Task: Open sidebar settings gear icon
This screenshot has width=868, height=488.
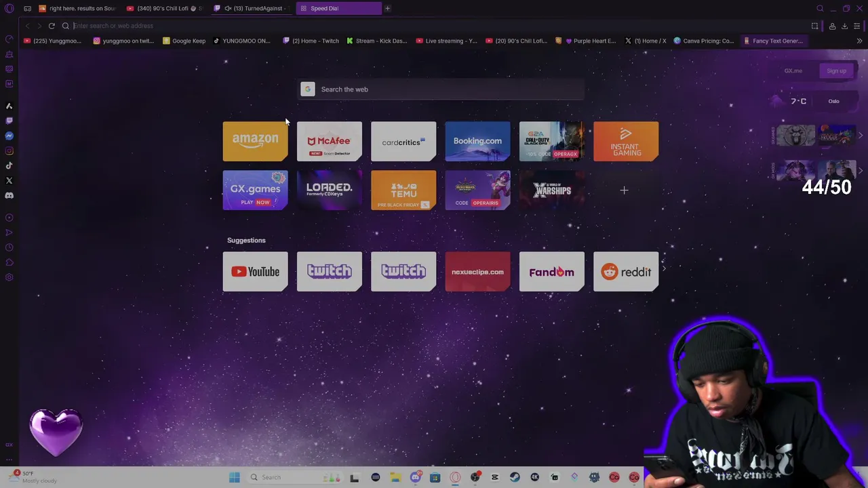Action: 9,277
